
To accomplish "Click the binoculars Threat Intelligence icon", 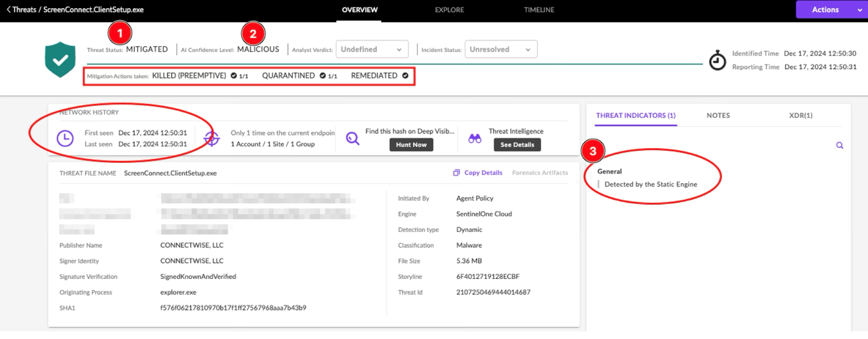I will coord(475,139).
